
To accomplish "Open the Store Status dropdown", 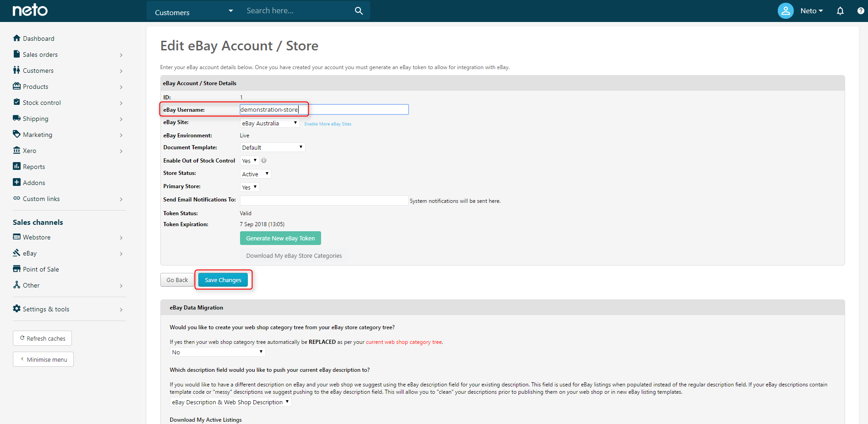I will click(x=256, y=174).
